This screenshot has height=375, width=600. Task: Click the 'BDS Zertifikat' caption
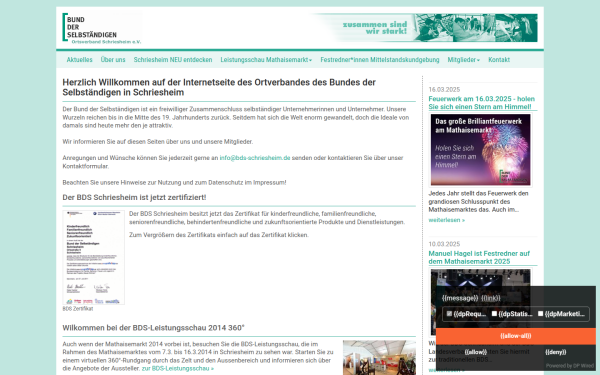click(x=78, y=308)
